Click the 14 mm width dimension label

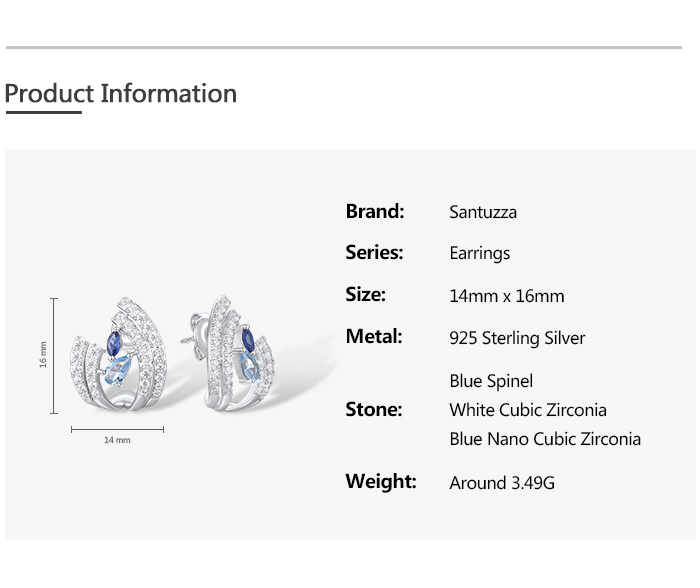click(117, 440)
